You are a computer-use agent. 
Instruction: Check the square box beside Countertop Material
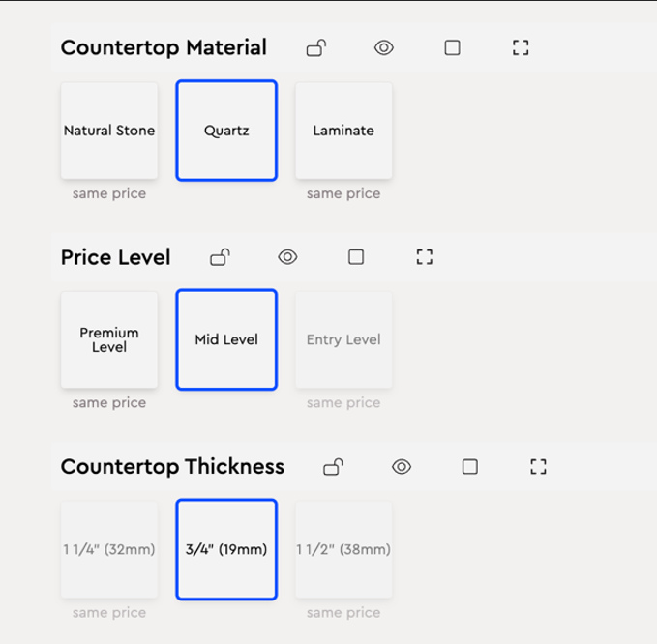pos(452,47)
